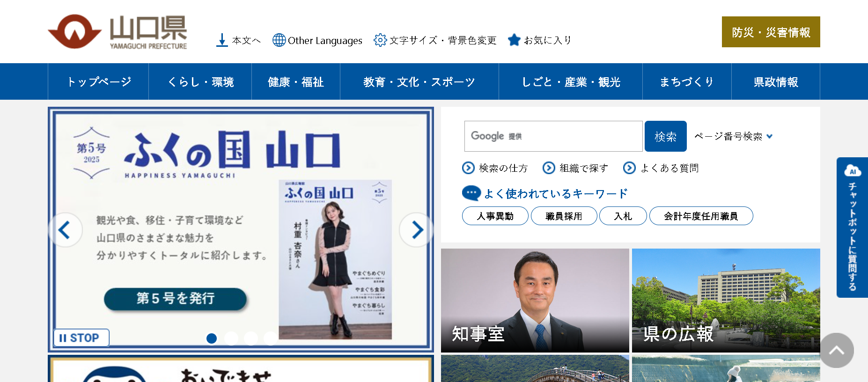Image resolution: width=868 pixels, height=382 pixels.
Task: Open the 健康・福祉 menu
Action: coord(296,81)
